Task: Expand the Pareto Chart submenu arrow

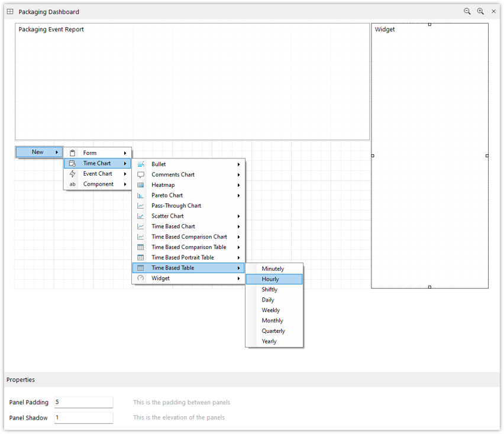Action: pos(238,196)
